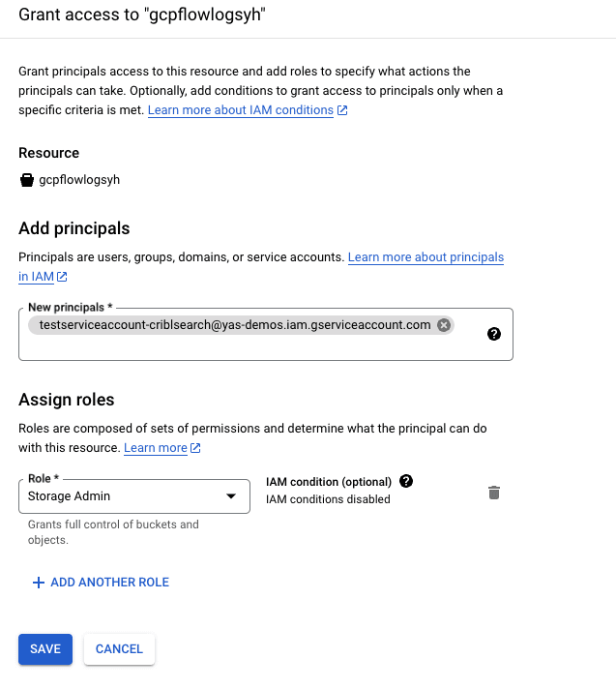
Task: Click the gcpflowlogsyh bucket icon
Action: pyautogui.click(x=26, y=180)
